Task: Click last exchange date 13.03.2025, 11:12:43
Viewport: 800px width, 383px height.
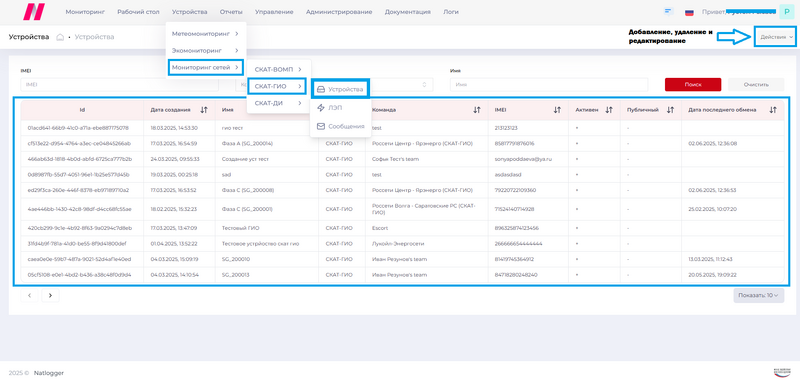Action: (x=710, y=259)
